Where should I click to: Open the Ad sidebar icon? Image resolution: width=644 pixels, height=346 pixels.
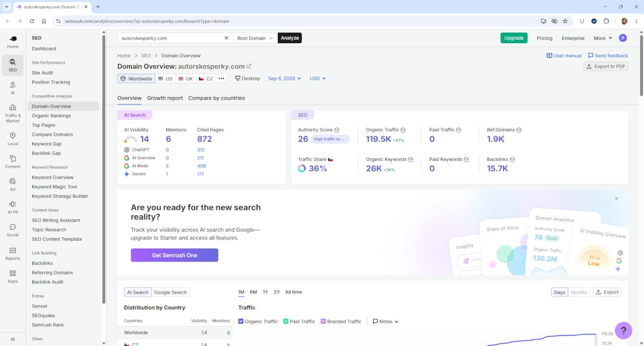point(12,185)
